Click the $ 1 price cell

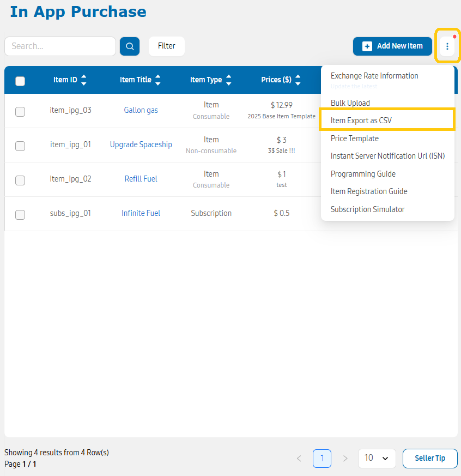click(282, 174)
